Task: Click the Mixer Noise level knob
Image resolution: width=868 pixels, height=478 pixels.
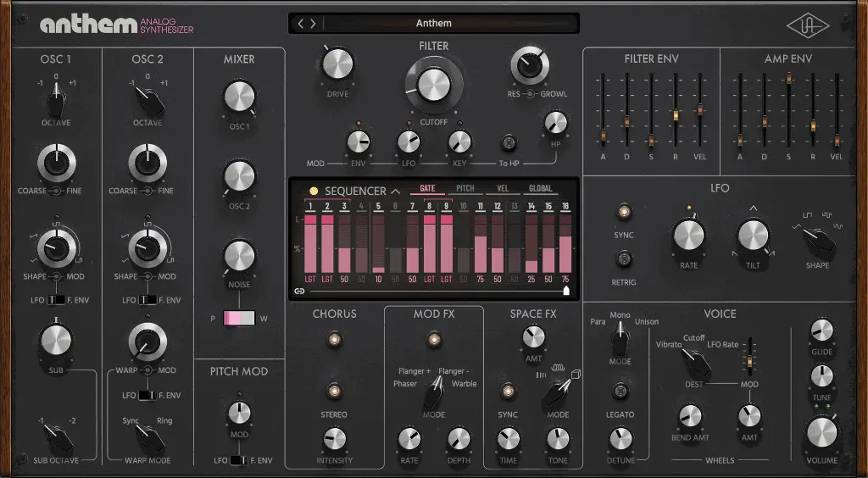Action: [x=239, y=257]
